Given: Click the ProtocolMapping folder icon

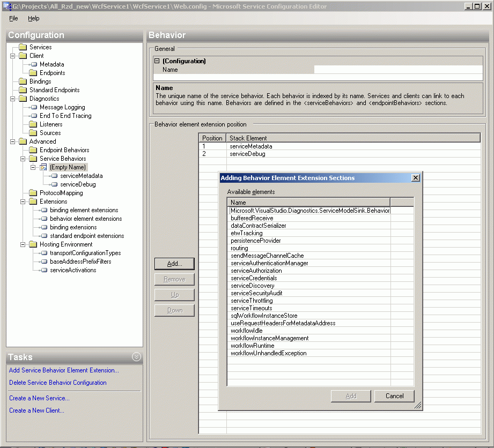Looking at the screenshot, I should pyautogui.click(x=33, y=193).
